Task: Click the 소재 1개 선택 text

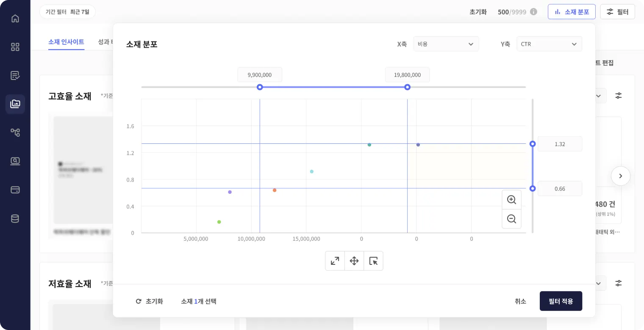Action: point(199,301)
